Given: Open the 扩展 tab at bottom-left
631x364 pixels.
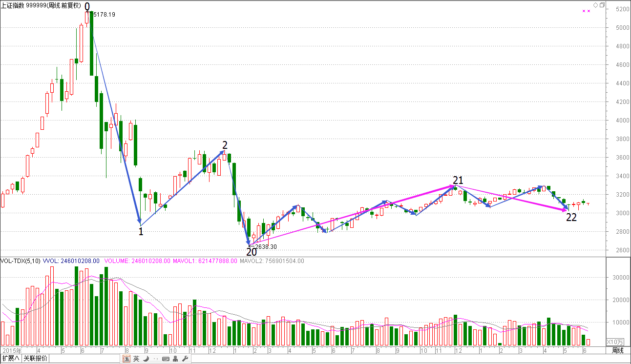Looking at the screenshot, I should coord(11,359).
